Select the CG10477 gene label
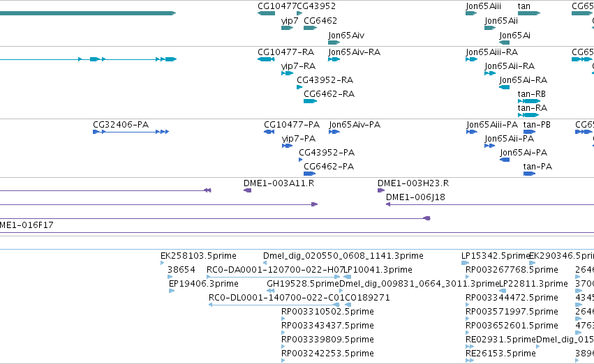The width and height of the screenshot is (594, 364). pyautogui.click(x=277, y=6)
